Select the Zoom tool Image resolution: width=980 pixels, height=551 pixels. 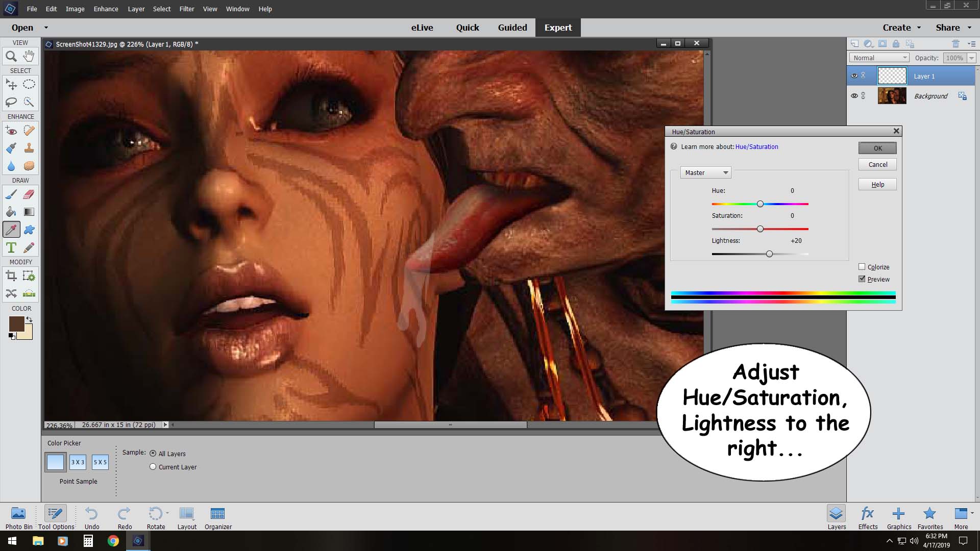point(11,57)
